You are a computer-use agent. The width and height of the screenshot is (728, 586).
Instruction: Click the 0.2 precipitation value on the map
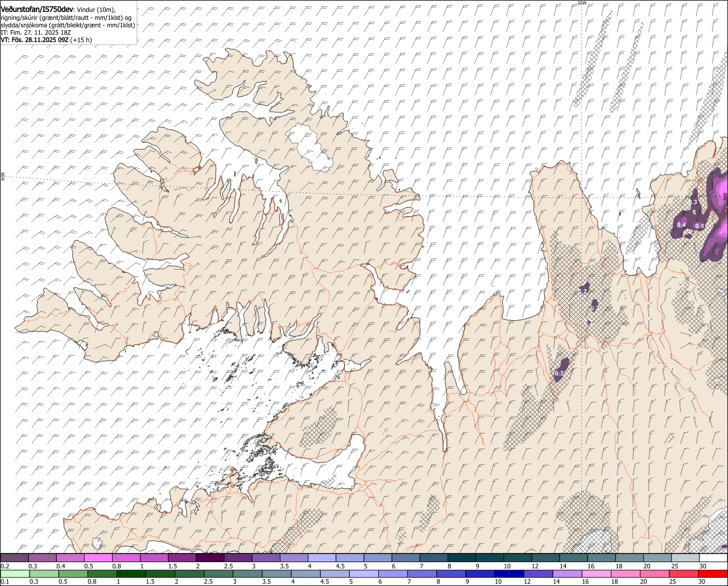point(583,291)
